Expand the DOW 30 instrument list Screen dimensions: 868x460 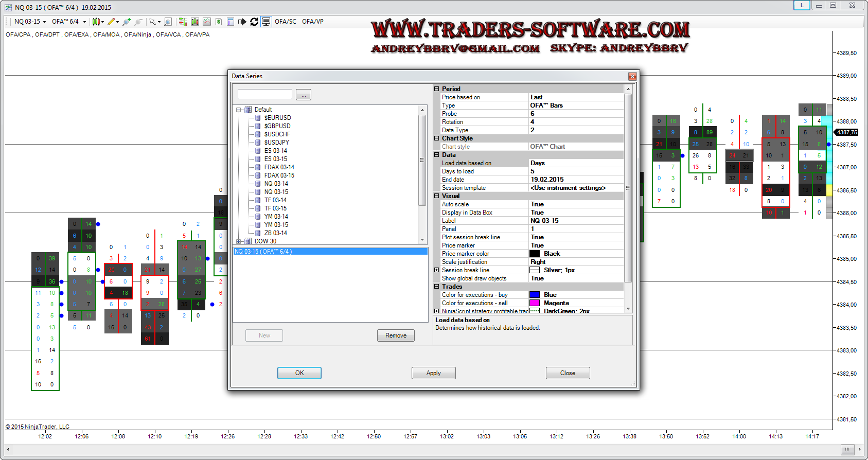pyautogui.click(x=238, y=241)
